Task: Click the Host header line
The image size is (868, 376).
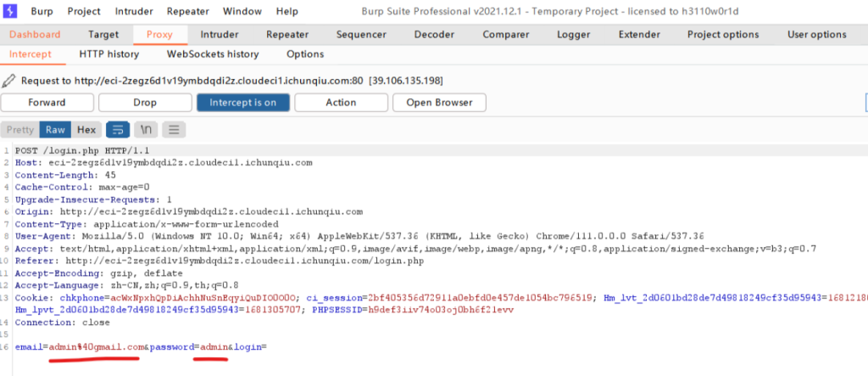Action: (164, 163)
